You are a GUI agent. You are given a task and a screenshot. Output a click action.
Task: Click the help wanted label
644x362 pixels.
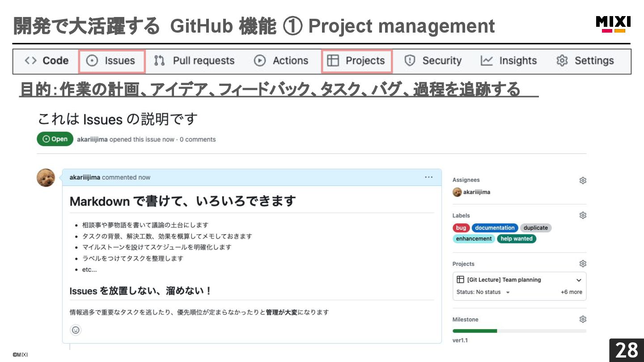(517, 239)
